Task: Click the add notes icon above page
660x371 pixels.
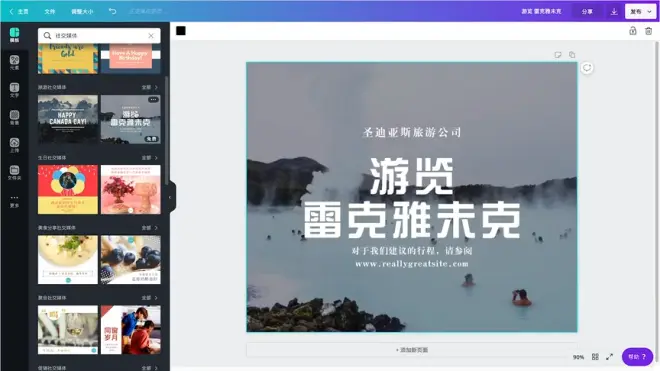Action: tap(558, 55)
